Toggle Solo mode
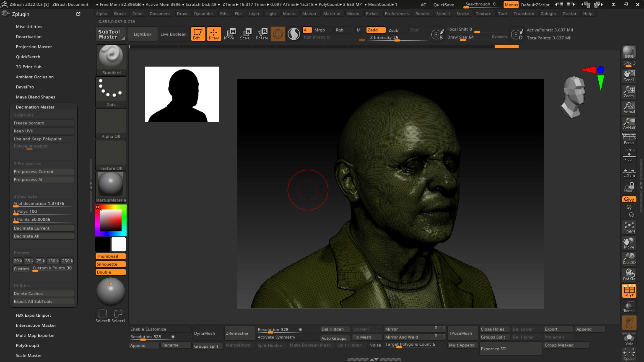Image resolution: width=644 pixels, height=362 pixels. click(629, 339)
